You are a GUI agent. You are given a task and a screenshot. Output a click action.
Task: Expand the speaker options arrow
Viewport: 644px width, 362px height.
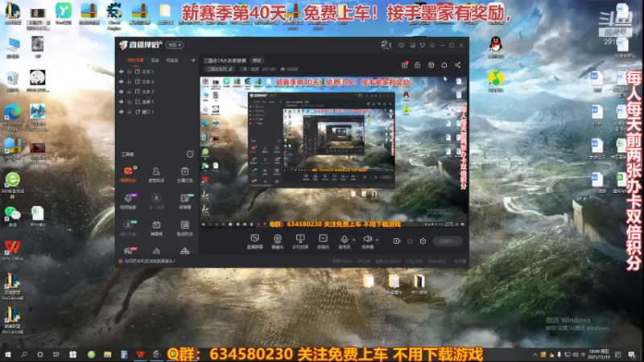(377, 240)
